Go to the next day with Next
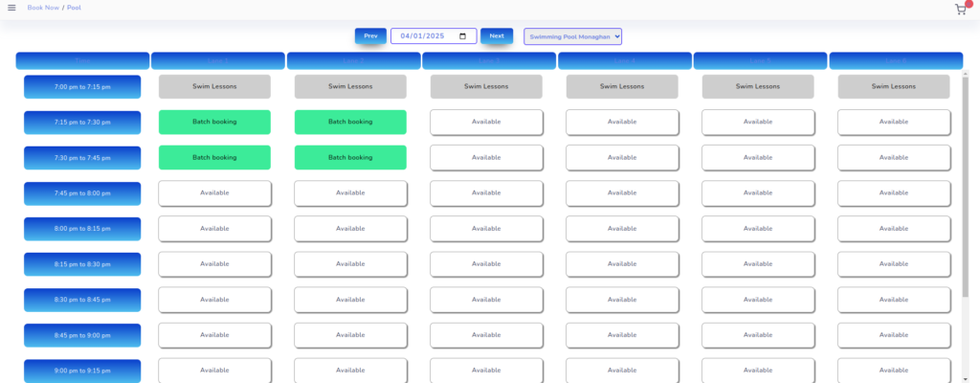The height and width of the screenshot is (383, 980). [x=496, y=36]
